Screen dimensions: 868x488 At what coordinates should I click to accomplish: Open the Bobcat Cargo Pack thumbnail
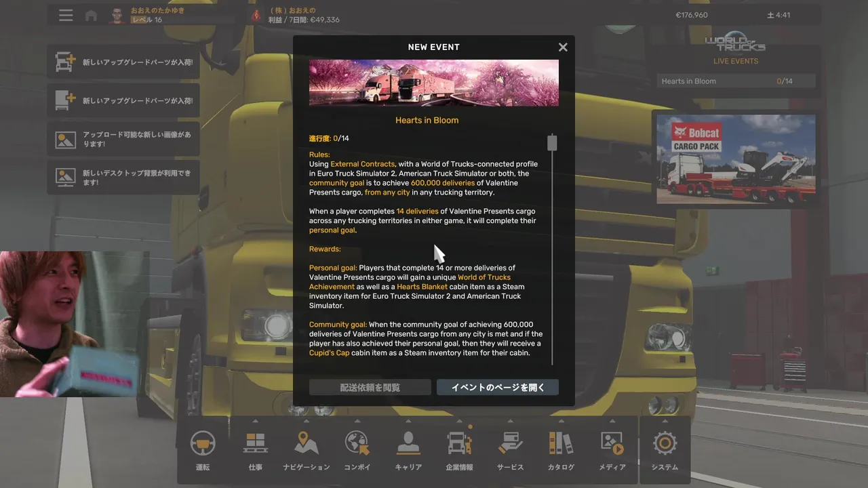[x=736, y=159]
